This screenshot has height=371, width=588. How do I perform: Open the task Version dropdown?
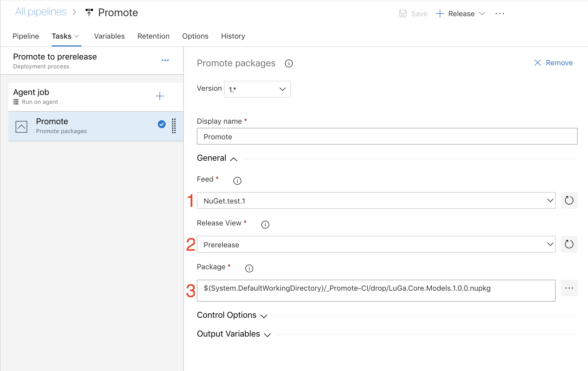point(257,89)
